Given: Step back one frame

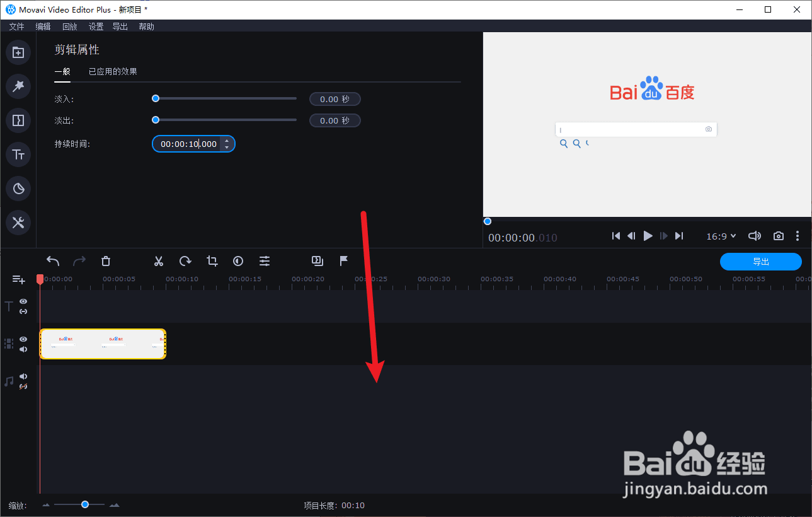Looking at the screenshot, I should pos(631,236).
